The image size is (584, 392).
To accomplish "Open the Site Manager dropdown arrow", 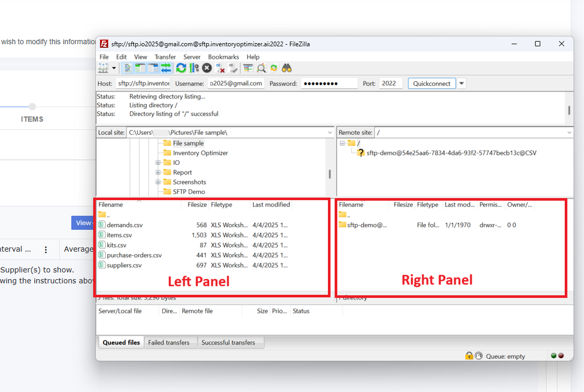I will click(x=114, y=68).
